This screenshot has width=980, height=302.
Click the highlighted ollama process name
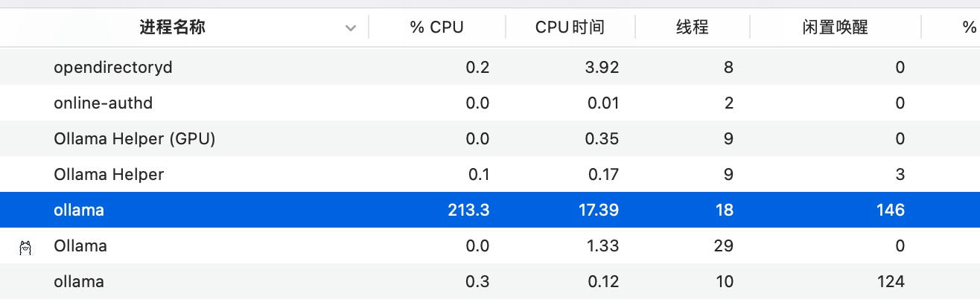pos(79,211)
